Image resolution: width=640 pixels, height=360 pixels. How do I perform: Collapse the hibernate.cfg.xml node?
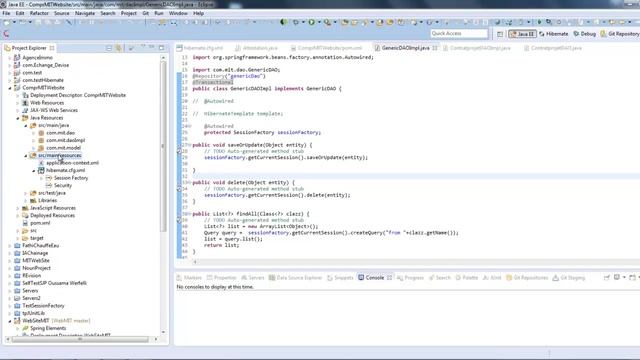[34, 171]
